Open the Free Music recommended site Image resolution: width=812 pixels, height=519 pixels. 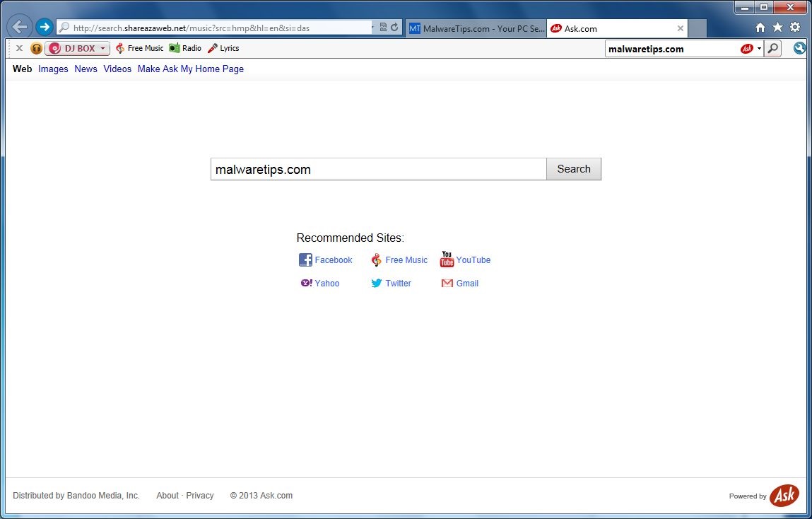pyautogui.click(x=406, y=260)
